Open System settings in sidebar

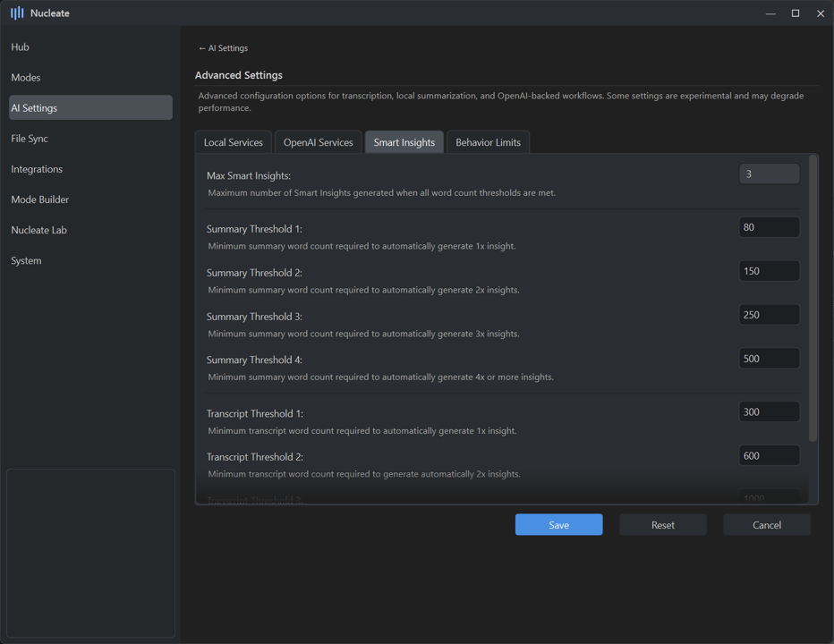pyautogui.click(x=27, y=260)
